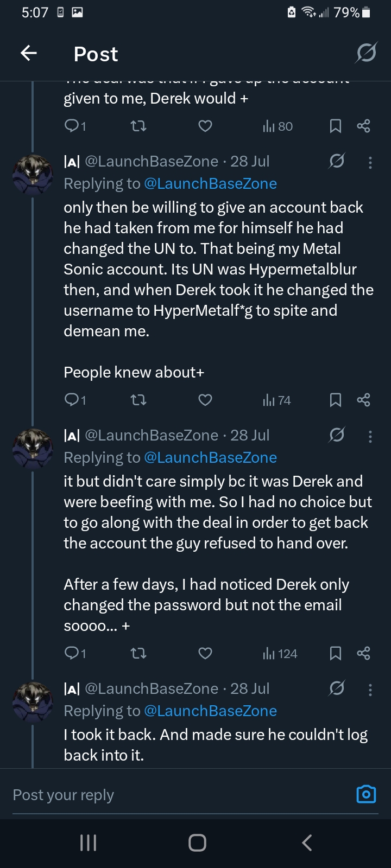Open the Grok icon on the Hypermetalblur post

337,161
